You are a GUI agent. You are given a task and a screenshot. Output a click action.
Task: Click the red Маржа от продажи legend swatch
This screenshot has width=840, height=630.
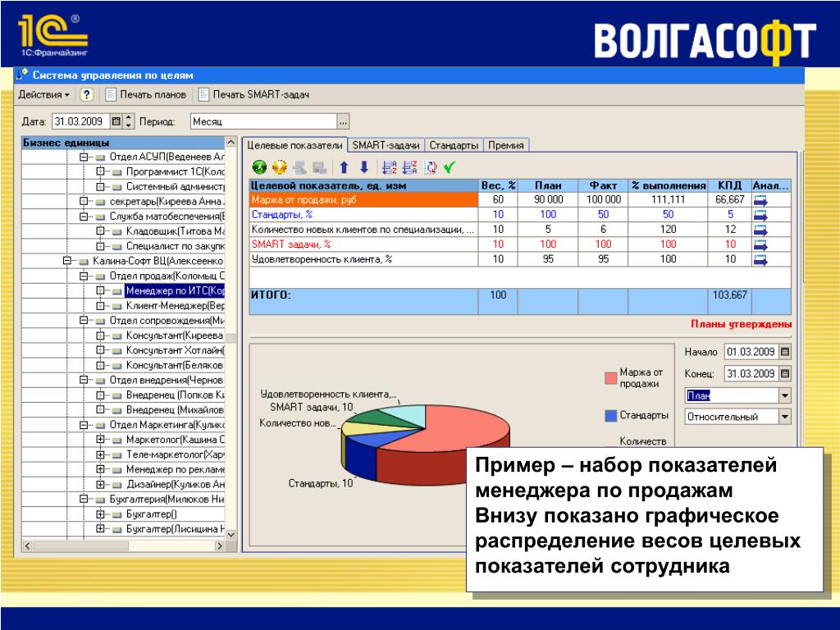point(610,378)
